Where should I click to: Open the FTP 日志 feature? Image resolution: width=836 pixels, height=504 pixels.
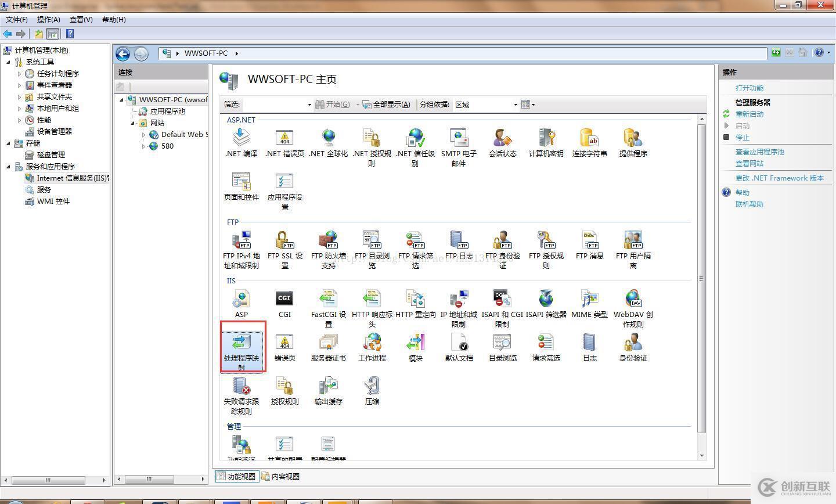point(459,245)
